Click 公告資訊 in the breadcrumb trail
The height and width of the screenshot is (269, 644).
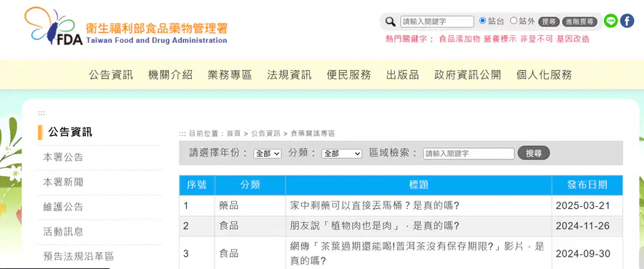pos(265,134)
